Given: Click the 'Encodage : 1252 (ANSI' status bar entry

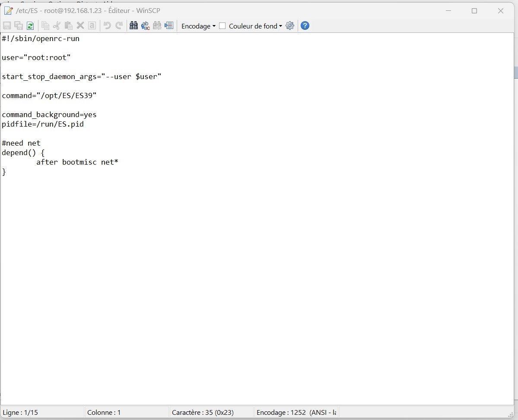Looking at the screenshot, I should pyautogui.click(x=296, y=412).
